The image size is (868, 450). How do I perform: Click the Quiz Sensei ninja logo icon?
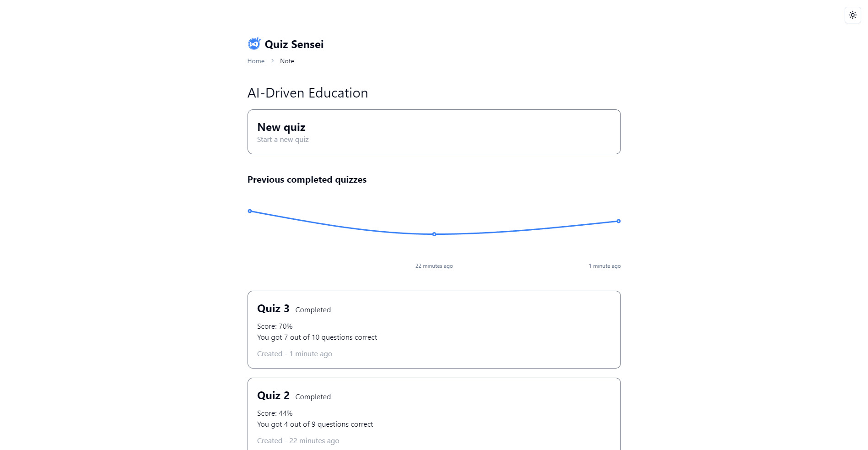pyautogui.click(x=254, y=44)
